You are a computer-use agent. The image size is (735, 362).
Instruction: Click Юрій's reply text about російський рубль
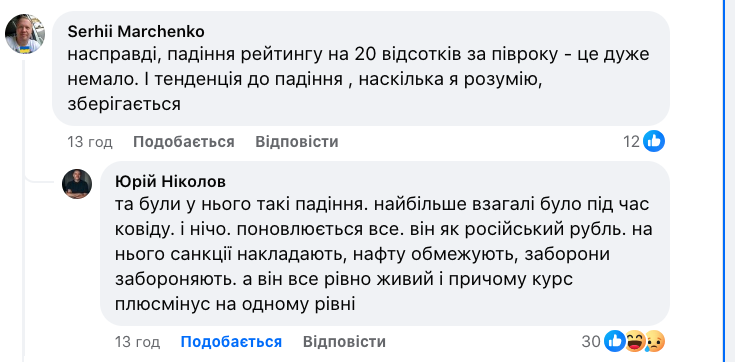384,254
